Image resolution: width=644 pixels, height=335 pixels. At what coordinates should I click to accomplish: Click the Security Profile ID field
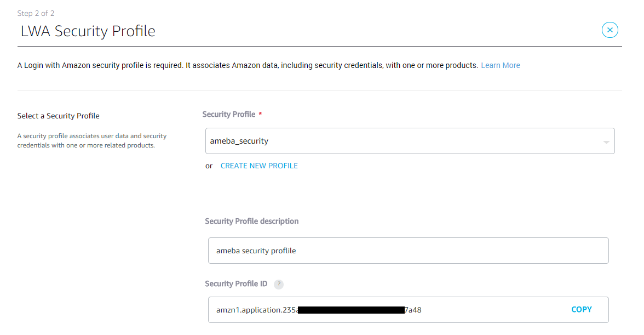pos(409,310)
